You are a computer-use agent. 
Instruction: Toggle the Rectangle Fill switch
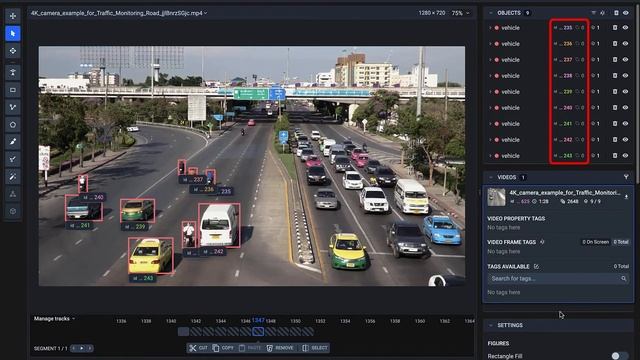tap(619, 356)
